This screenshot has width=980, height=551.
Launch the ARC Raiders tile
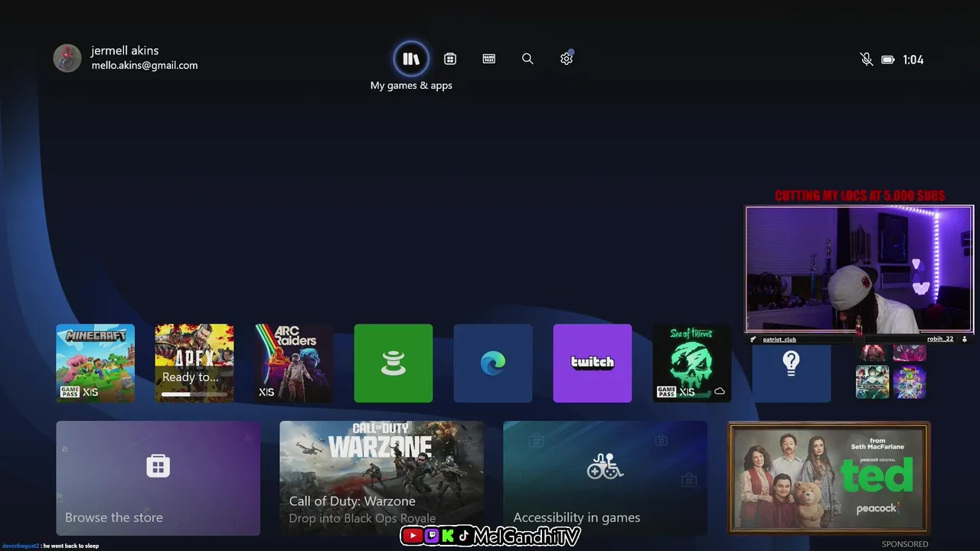[294, 363]
